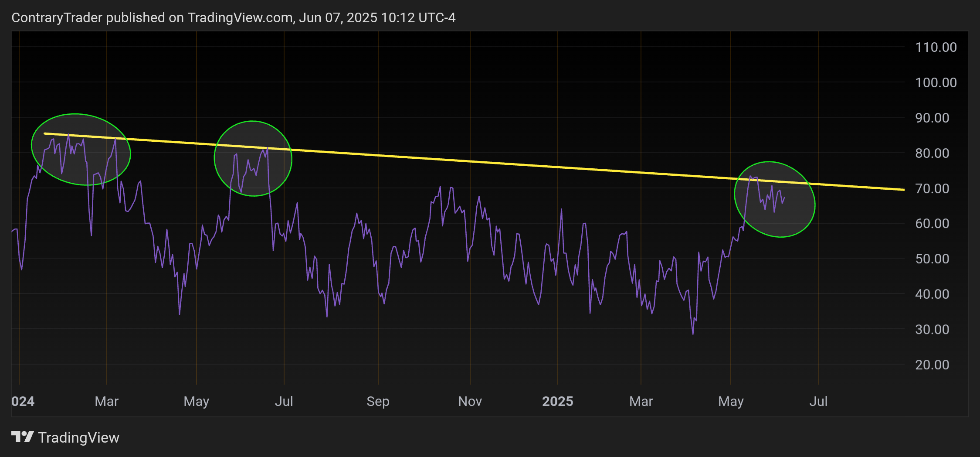Click the TradingView logo icon

[22, 437]
